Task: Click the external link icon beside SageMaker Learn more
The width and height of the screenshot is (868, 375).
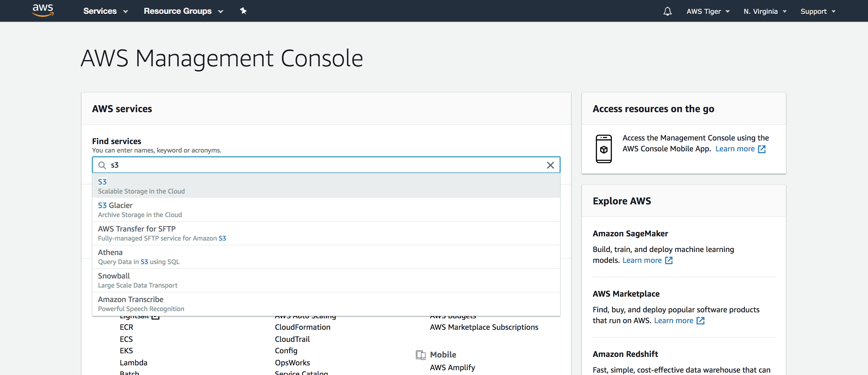Action: click(x=669, y=260)
